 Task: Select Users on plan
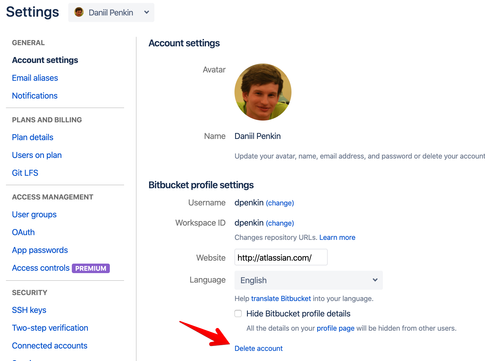point(37,155)
